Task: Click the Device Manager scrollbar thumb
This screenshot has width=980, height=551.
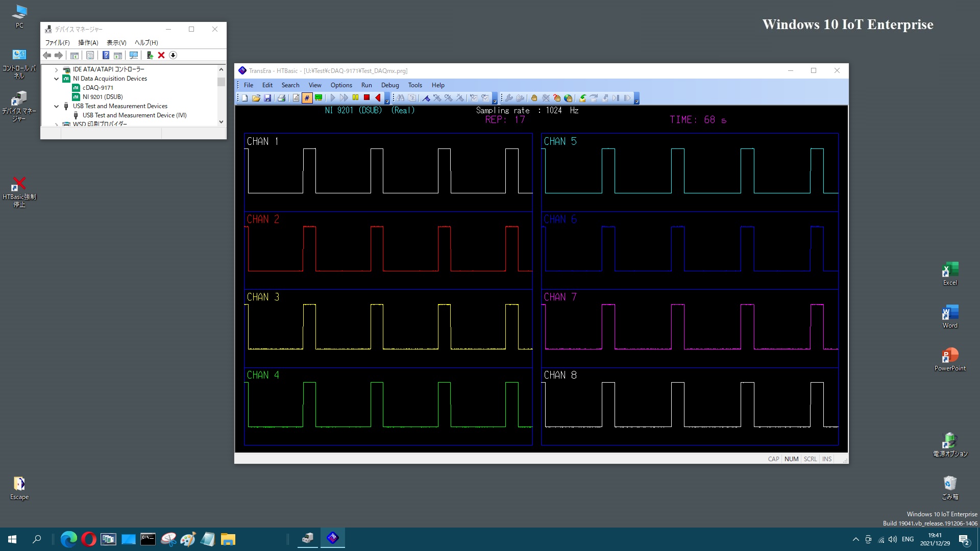Action: [221, 82]
